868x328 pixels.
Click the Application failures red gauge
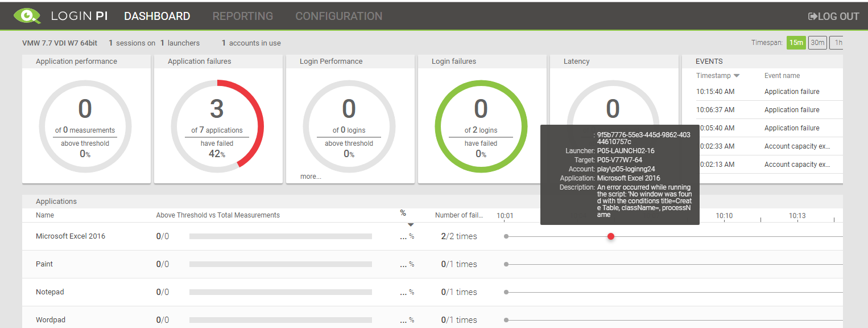pos(217,126)
